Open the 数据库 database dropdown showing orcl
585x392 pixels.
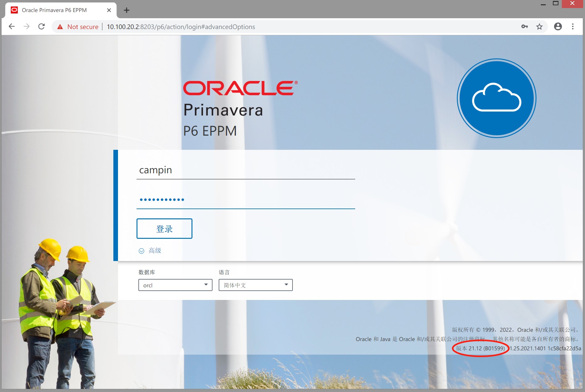pyautogui.click(x=175, y=285)
